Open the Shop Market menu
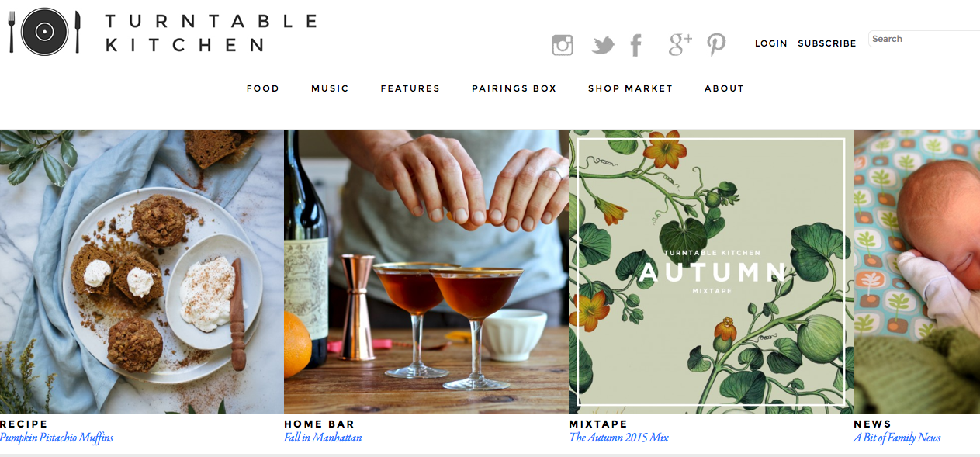The width and height of the screenshot is (980, 457). 630,88
